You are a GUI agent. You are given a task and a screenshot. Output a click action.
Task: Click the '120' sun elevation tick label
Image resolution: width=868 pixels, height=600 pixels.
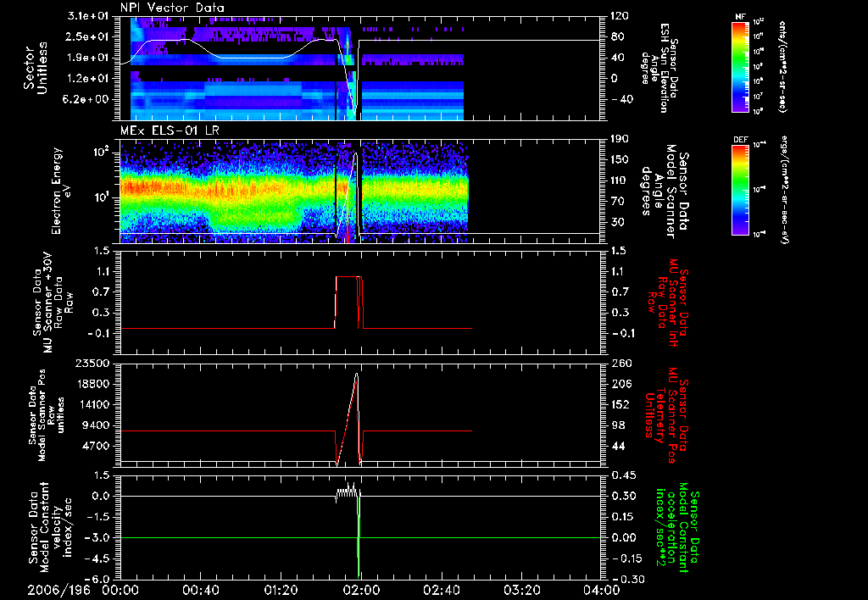pyautogui.click(x=620, y=16)
